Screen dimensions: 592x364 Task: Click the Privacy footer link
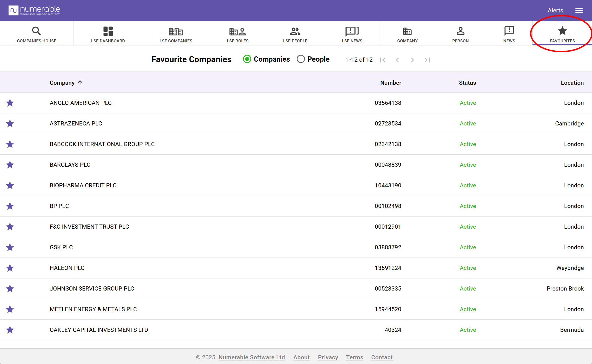coord(328,357)
